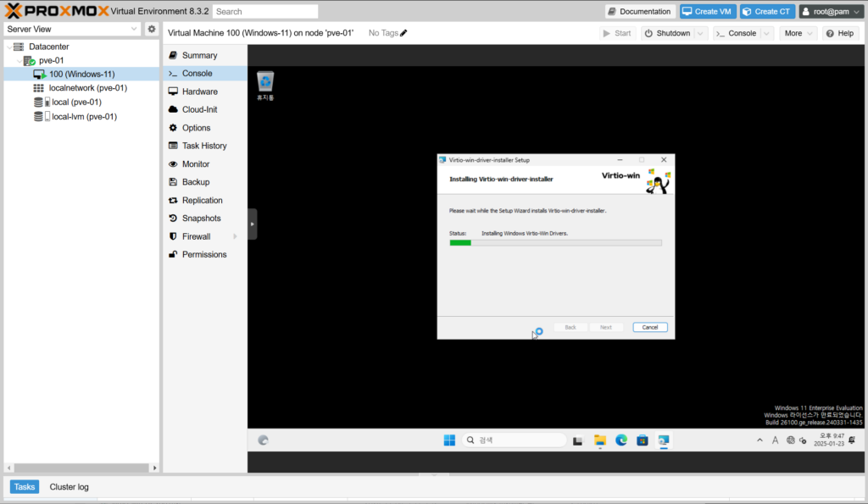
Task: Cancel the Virtio driver installation
Action: coord(650,327)
